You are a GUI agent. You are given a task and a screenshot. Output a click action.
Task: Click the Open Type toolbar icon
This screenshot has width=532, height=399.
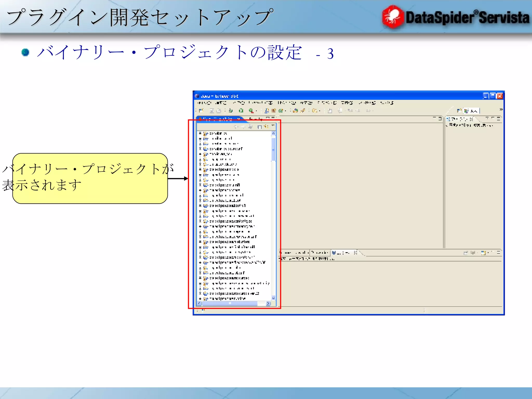(x=295, y=111)
